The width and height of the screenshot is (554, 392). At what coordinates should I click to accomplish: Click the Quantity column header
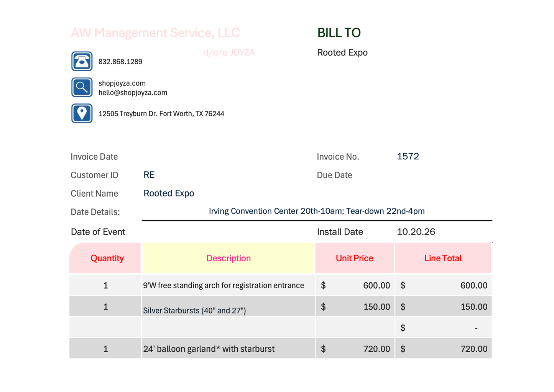point(105,258)
